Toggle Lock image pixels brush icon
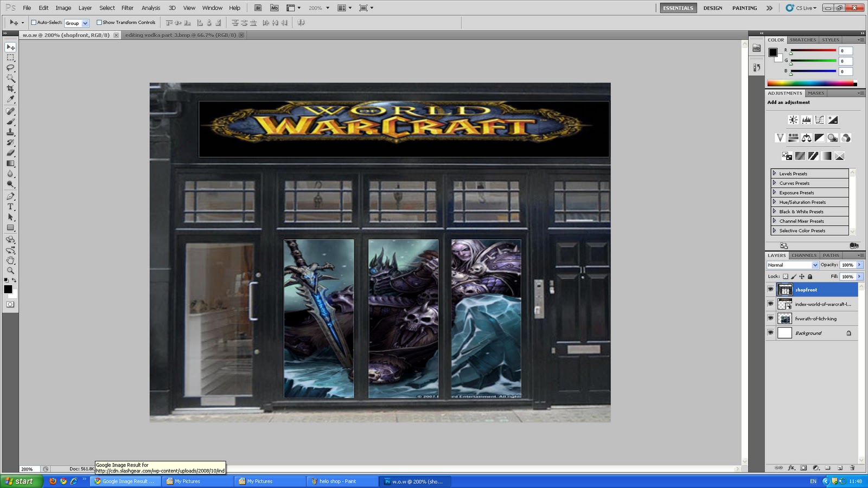 click(794, 277)
